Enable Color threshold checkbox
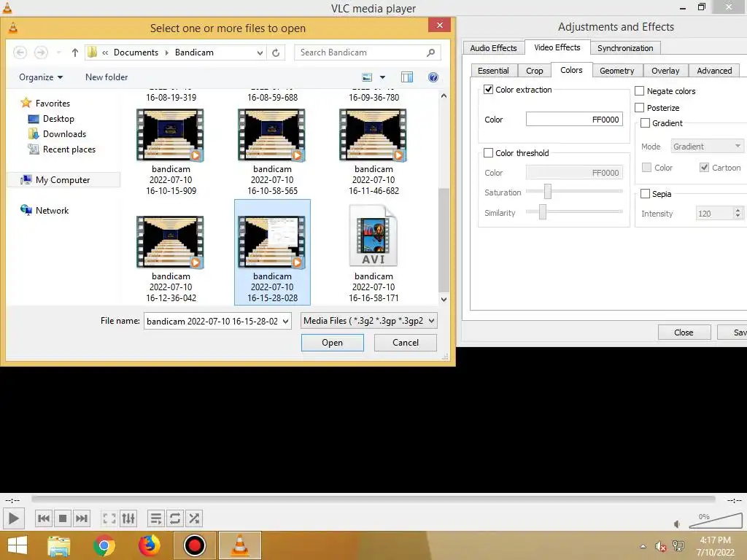Screen dimensions: 747x560 pyautogui.click(x=488, y=153)
